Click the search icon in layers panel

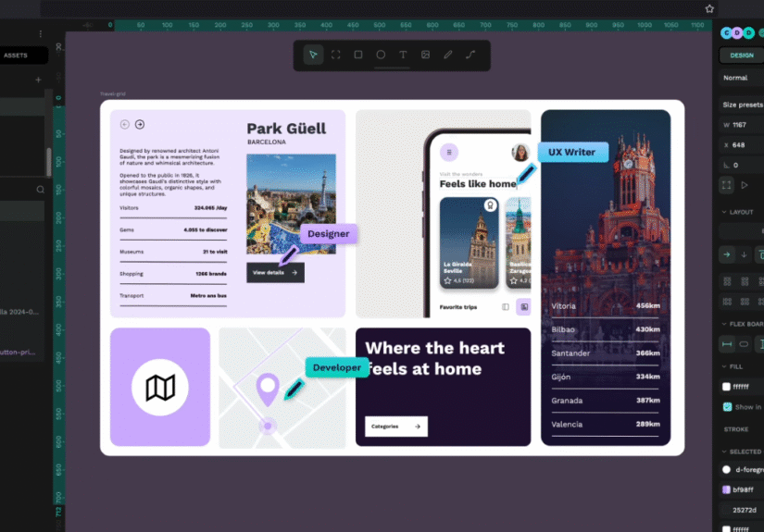[x=40, y=190]
